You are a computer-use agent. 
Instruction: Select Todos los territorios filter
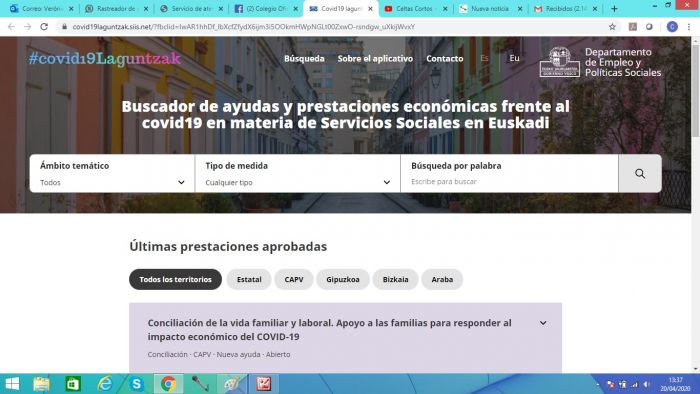[175, 279]
